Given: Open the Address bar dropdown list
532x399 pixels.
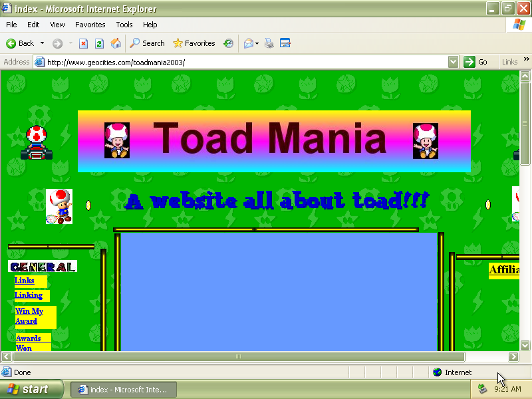Looking at the screenshot, I should coord(453,62).
